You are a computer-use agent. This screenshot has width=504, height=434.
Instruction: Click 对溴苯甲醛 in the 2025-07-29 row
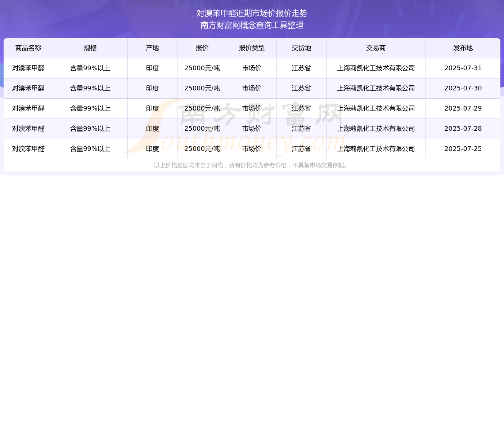pos(28,108)
